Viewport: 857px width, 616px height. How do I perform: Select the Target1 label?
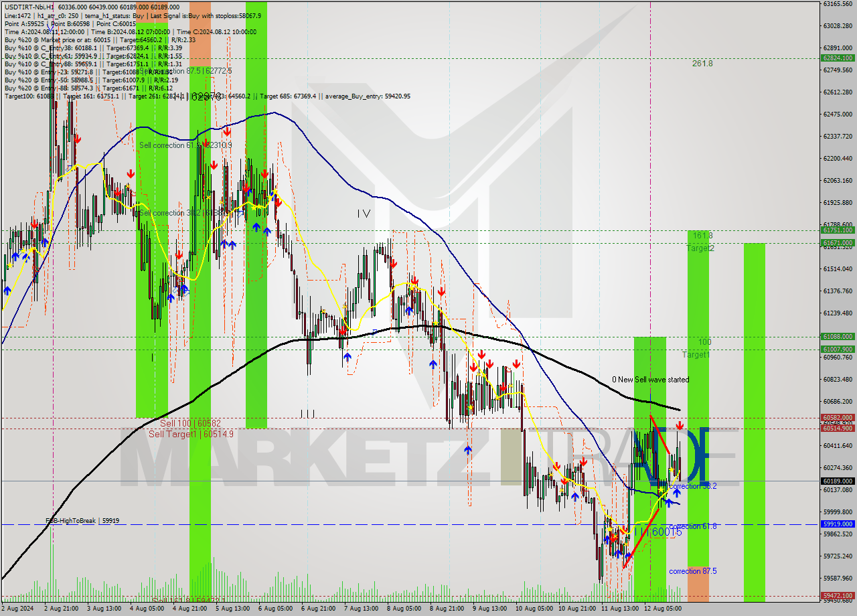696,355
